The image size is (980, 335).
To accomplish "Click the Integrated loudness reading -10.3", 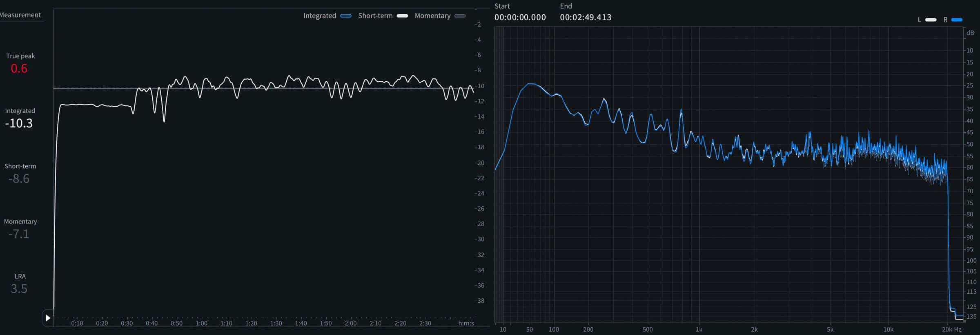I will pos(19,123).
